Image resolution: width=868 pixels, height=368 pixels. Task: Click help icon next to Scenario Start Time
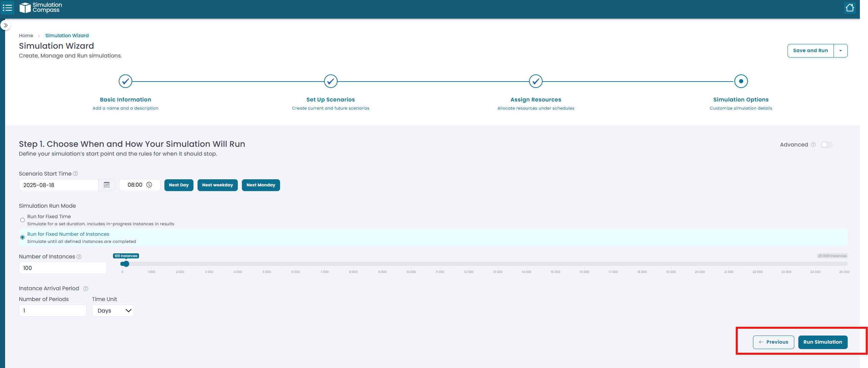75,174
